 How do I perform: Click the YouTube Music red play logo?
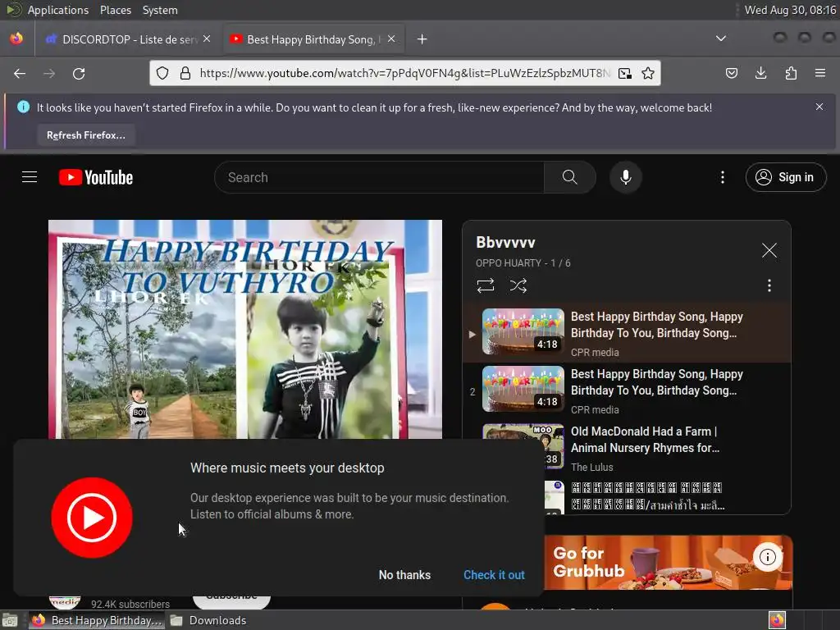click(x=92, y=518)
